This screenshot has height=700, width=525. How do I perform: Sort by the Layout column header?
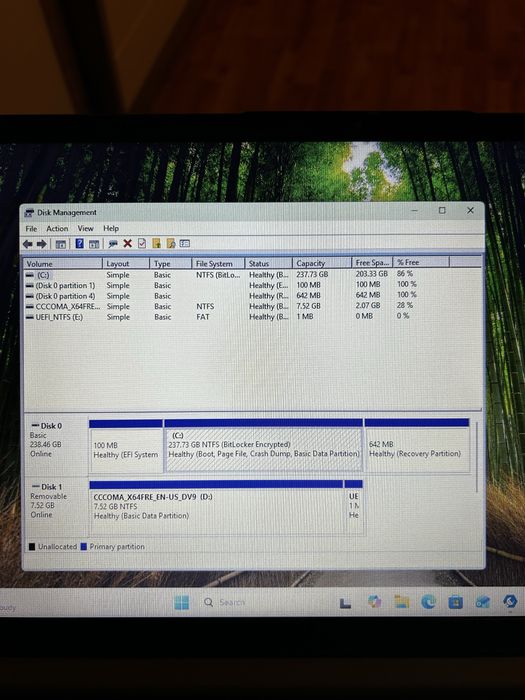(126, 263)
